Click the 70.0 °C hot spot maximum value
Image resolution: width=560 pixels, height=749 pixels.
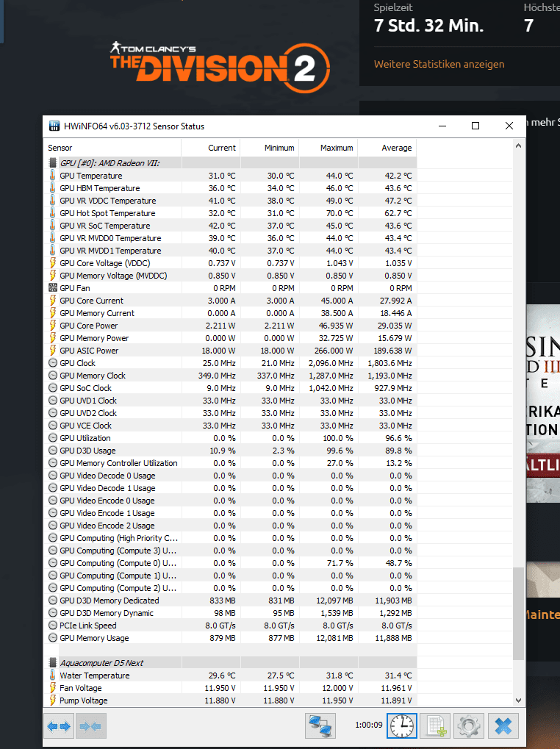pos(340,212)
